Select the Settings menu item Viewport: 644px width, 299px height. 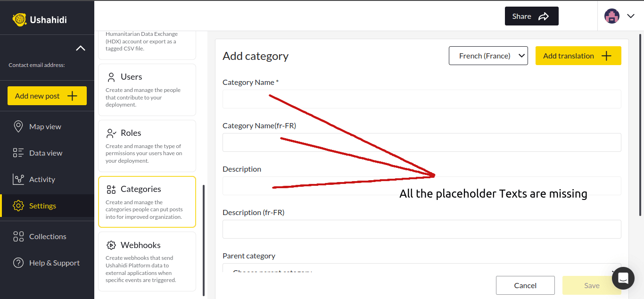pyautogui.click(x=42, y=206)
